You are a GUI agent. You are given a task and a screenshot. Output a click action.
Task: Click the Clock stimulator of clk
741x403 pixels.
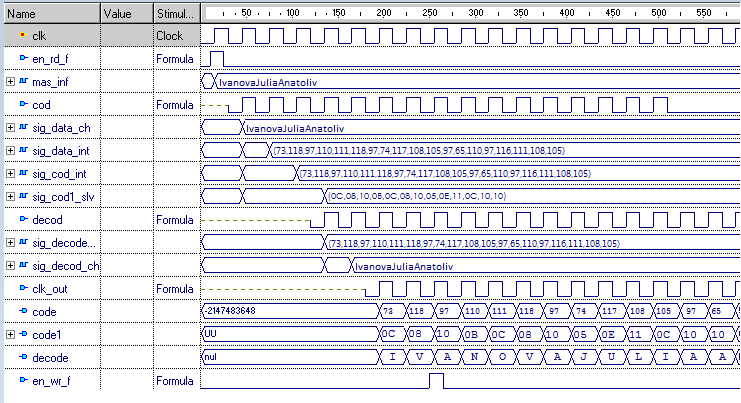[x=170, y=36]
